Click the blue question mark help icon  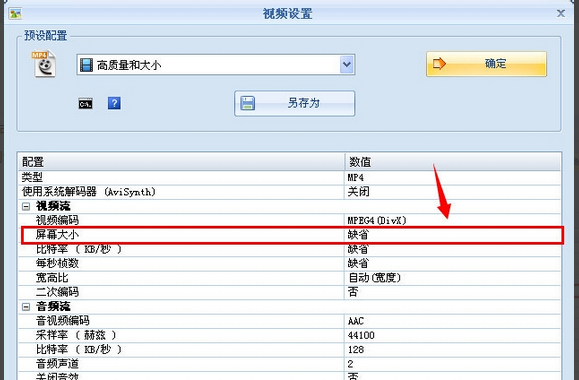[114, 103]
